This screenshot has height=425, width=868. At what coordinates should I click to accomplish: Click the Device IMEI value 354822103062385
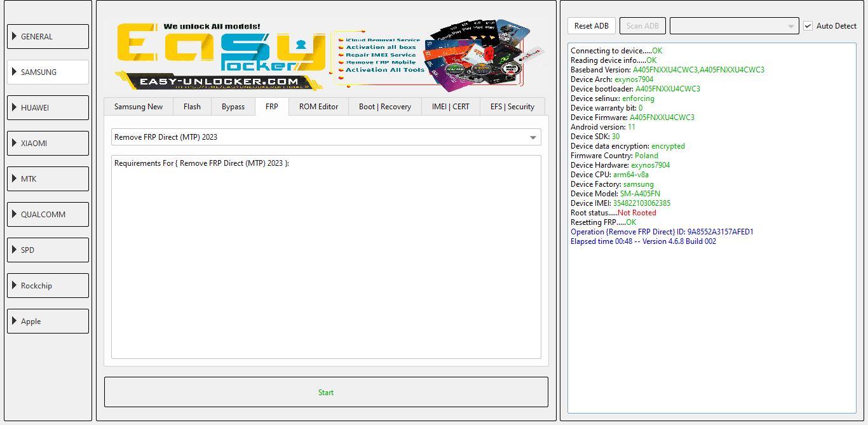(641, 203)
